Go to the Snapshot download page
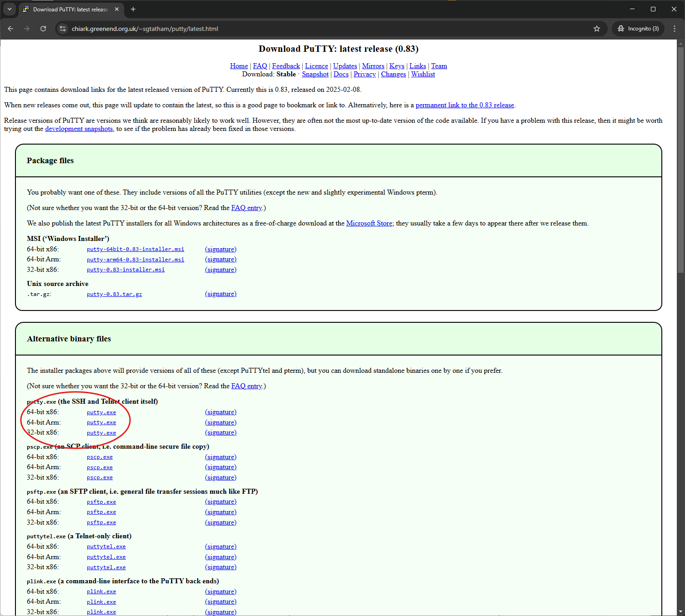Screen dimensions: 685x616 [315, 74]
